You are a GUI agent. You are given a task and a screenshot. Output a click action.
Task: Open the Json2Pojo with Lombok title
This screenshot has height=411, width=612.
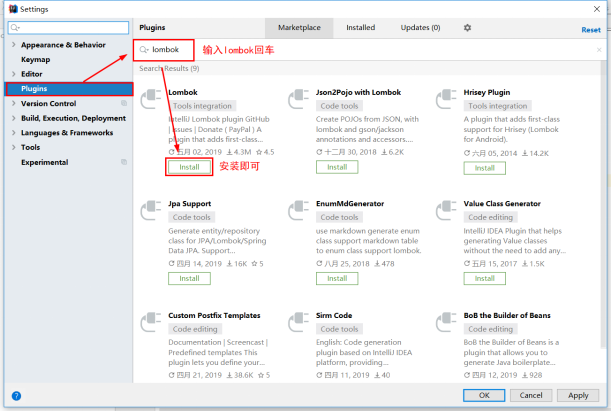(358, 93)
